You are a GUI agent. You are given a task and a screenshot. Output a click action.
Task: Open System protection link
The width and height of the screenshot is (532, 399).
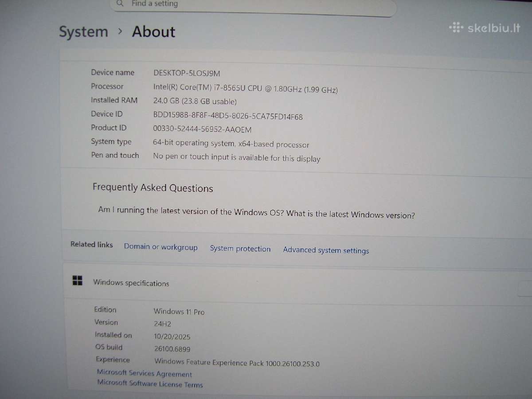[x=240, y=249]
